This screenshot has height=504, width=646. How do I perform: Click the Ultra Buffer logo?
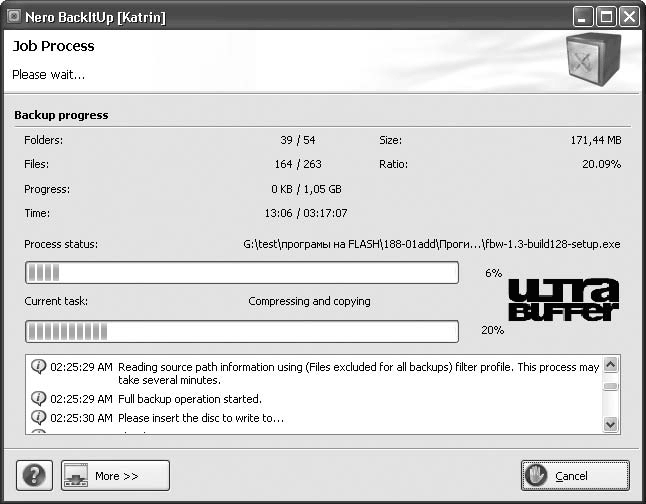pyautogui.click(x=563, y=300)
